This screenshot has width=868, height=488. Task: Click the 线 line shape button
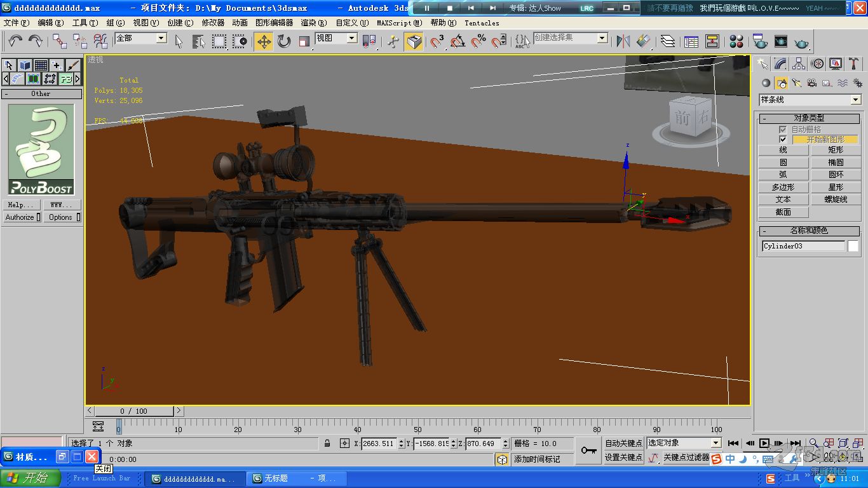coord(783,150)
